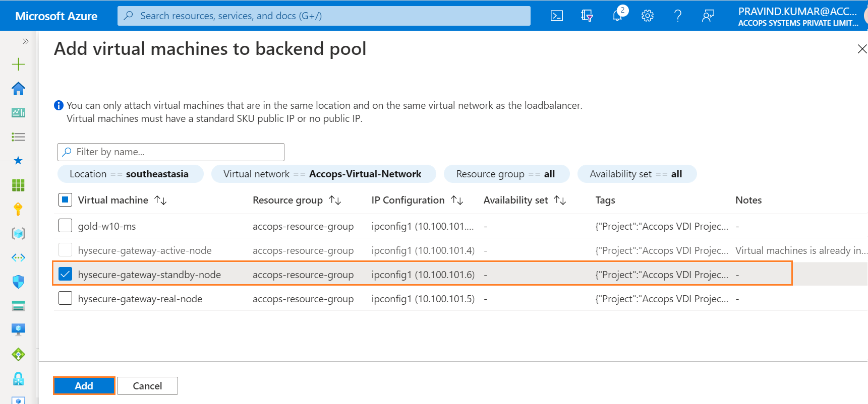868x404 pixels.
Task: Open the Resource group == all filter
Action: point(506,174)
